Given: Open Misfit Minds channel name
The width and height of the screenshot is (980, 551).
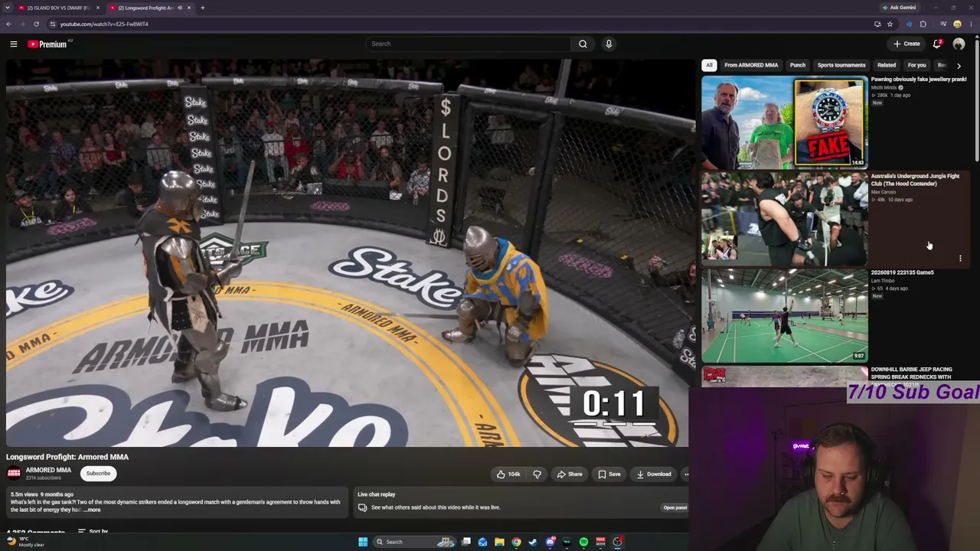Looking at the screenshot, I should click(884, 87).
